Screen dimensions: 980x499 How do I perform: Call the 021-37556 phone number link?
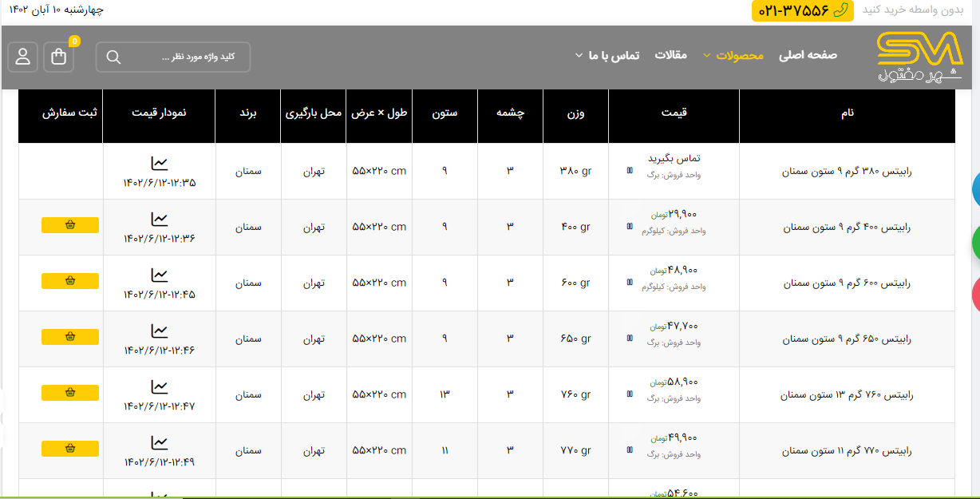pyautogui.click(x=802, y=10)
